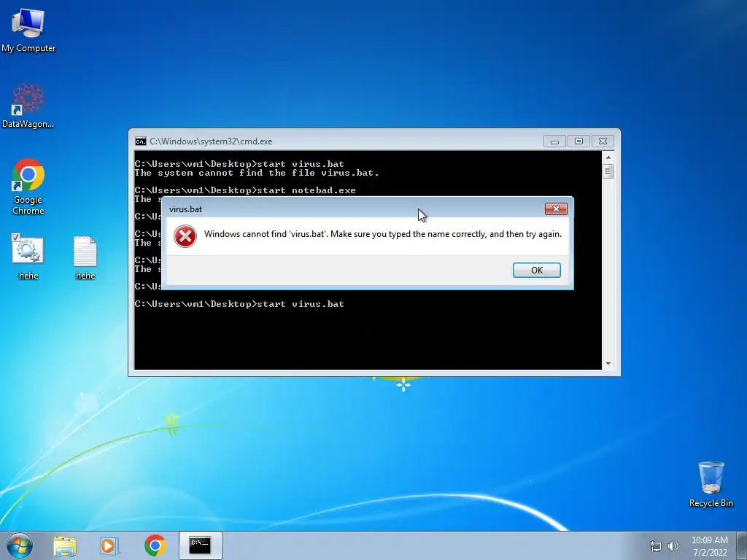This screenshot has width=747, height=560.
Task: Click the Windows Start orb
Action: (x=20, y=545)
